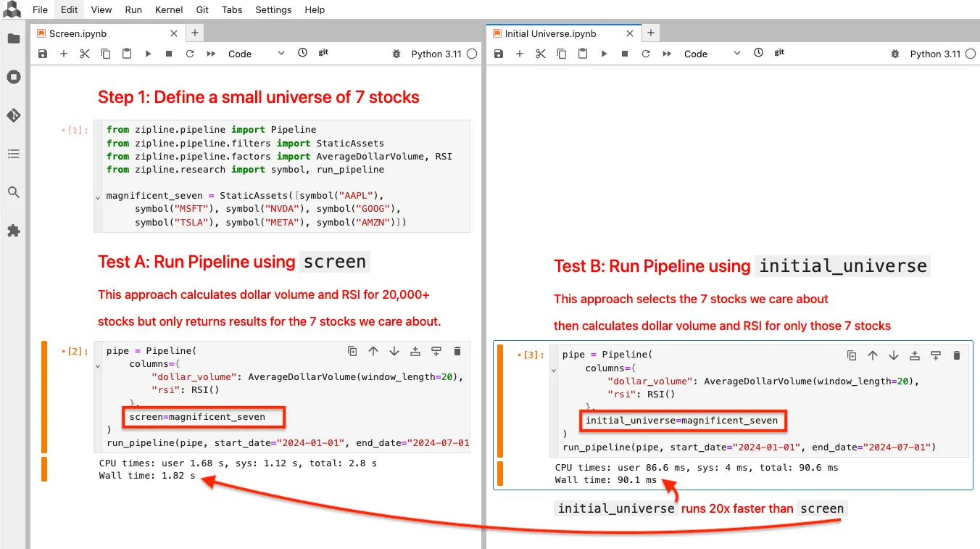Collapse the input of cell [3]
The width and height of the screenshot is (980, 549).
click(554, 371)
